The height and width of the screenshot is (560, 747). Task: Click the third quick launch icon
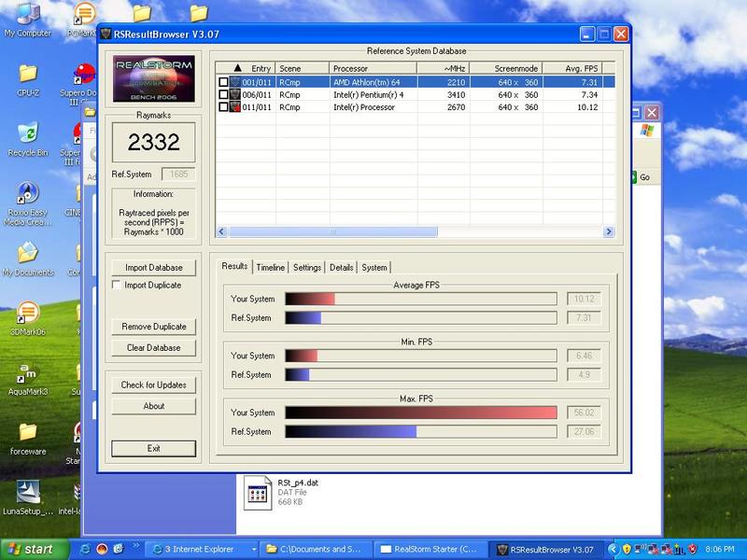[119, 549]
